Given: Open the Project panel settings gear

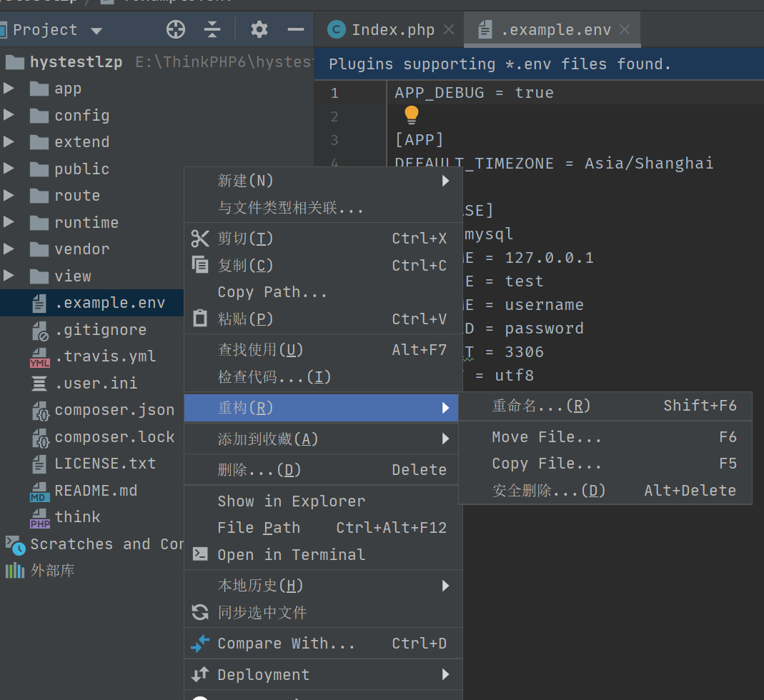Looking at the screenshot, I should point(258,29).
